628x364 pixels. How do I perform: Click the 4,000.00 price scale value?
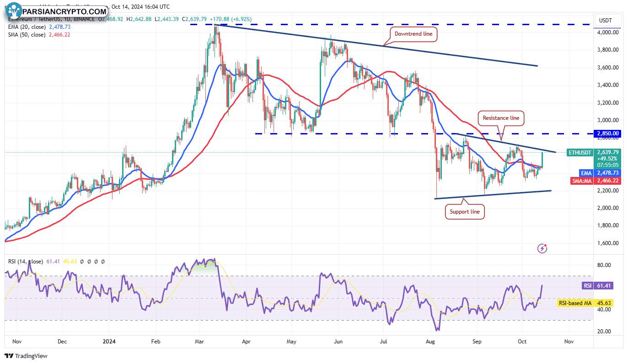click(x=607, y=32)
